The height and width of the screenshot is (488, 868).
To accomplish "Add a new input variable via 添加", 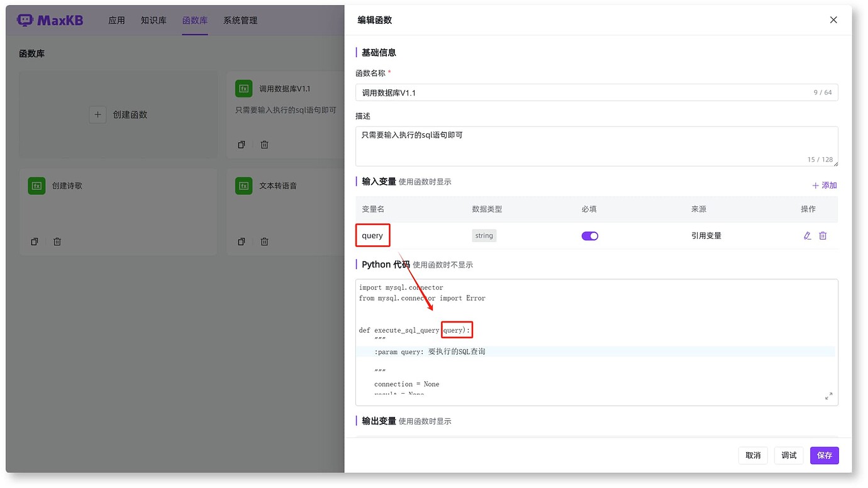I will coord(824,185).
